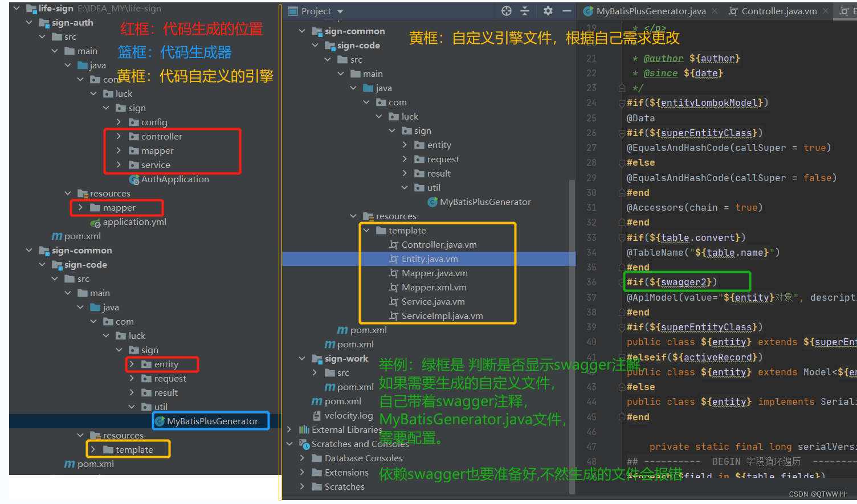Screen dimensions: 857x504
Task: Click MyBatisPlusGenerator class icon in middle panel
Action: point(432,202)
